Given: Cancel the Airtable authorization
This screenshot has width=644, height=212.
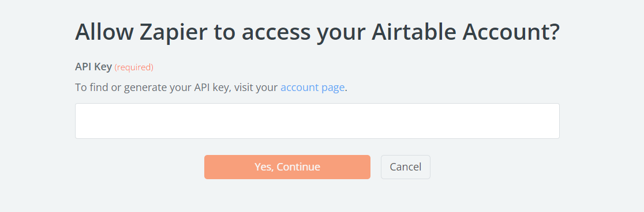Looking at the screenshot, I should click(405, 167).
